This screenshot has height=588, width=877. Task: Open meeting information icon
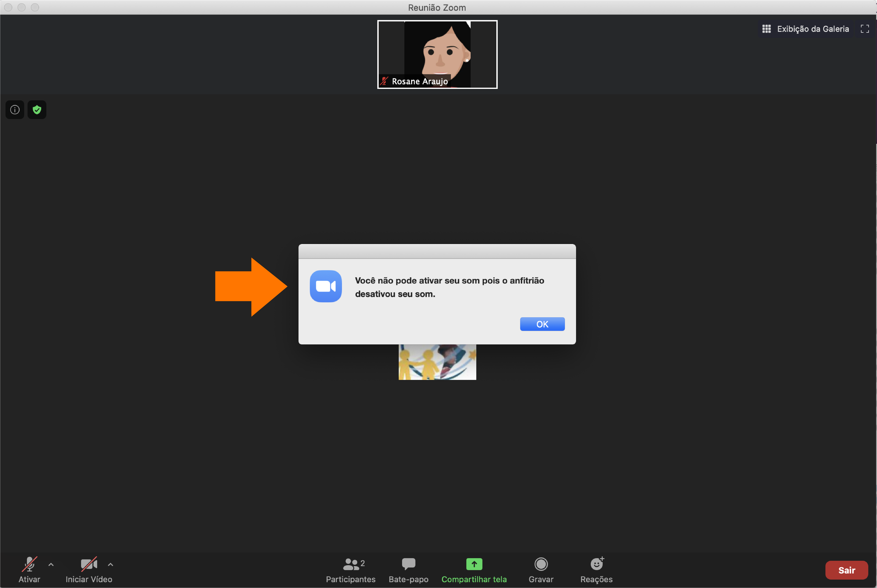click(15, 110)
